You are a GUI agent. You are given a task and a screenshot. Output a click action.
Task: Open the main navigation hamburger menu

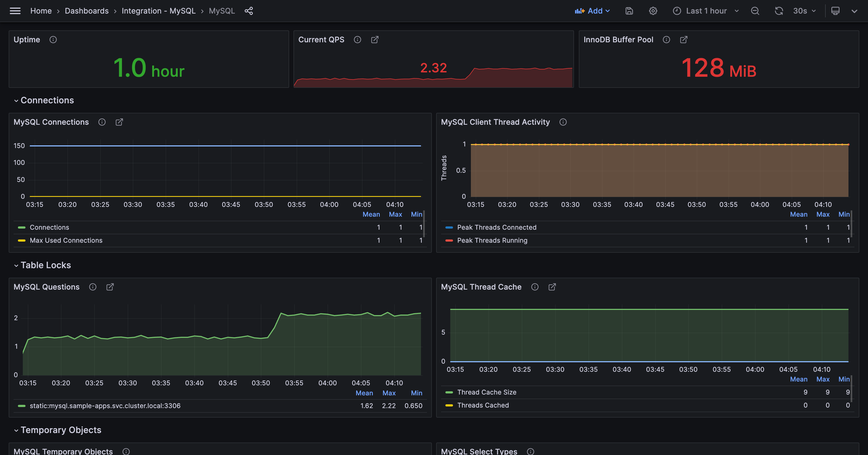[15, 11]
